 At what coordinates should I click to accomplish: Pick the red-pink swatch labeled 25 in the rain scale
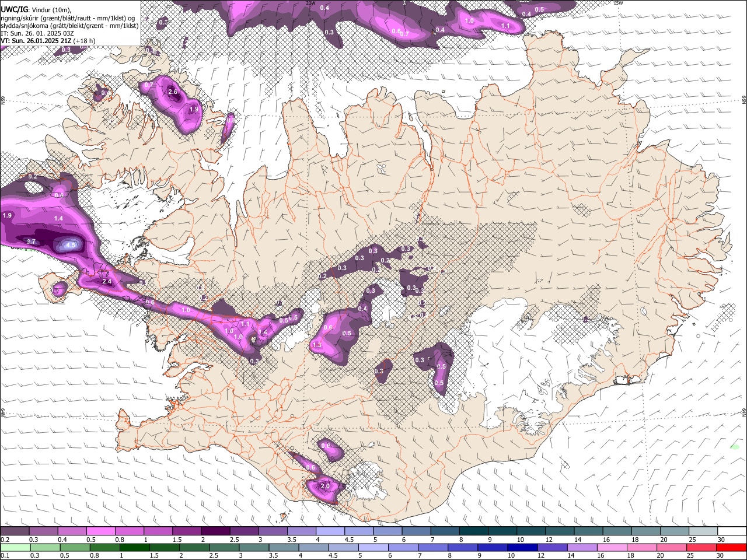(x=702, y=547)
